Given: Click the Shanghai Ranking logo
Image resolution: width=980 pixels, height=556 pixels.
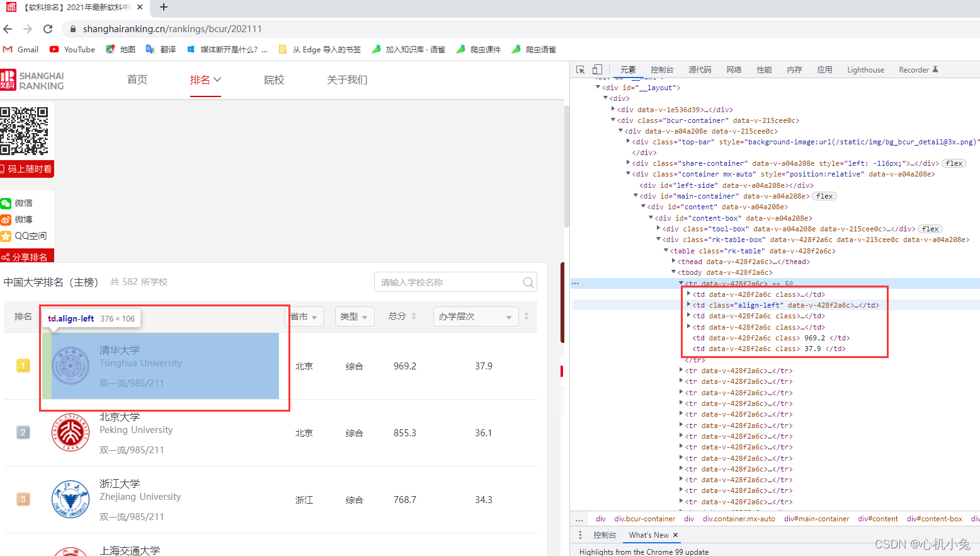Looking at the screenshot, I should click(x=32, y=80).
